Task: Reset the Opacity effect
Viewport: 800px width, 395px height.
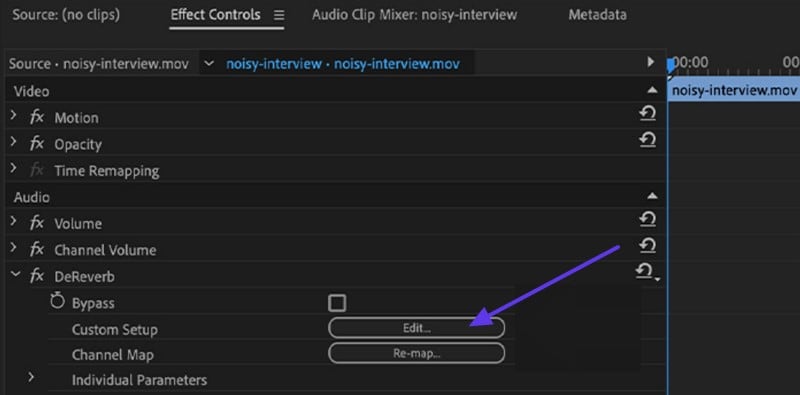Action: click(647, 139)
